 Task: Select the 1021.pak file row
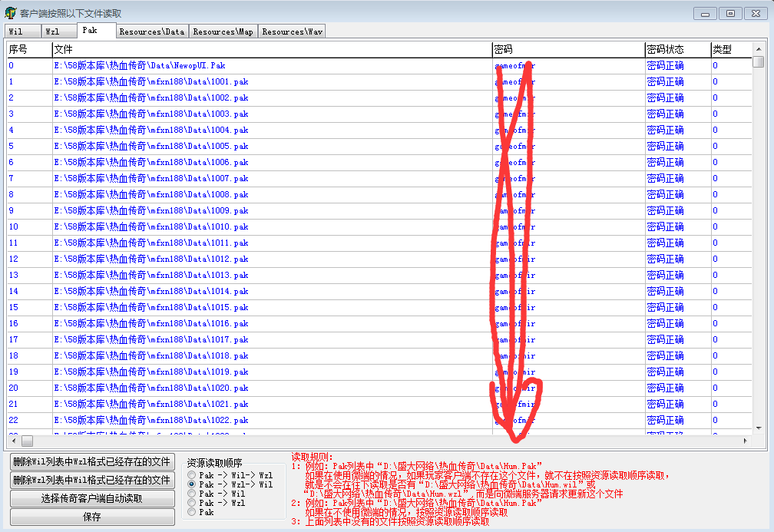[x=379, y=404]
